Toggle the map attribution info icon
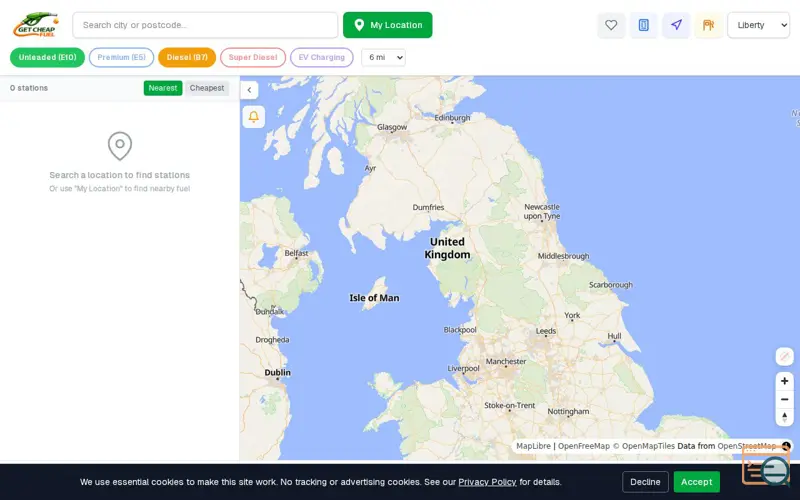Screen dimensions: 800x500 (x=786, y=446)
